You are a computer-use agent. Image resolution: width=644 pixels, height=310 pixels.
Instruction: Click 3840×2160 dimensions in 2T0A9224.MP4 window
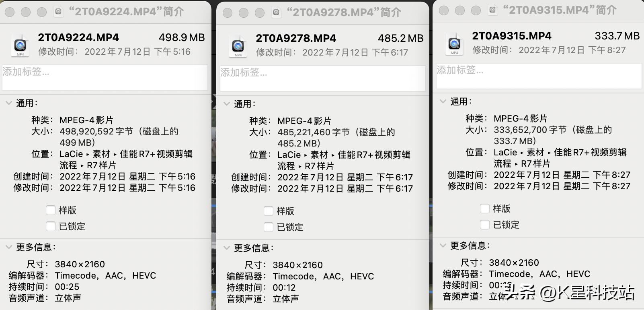click(x=80, y=265)
